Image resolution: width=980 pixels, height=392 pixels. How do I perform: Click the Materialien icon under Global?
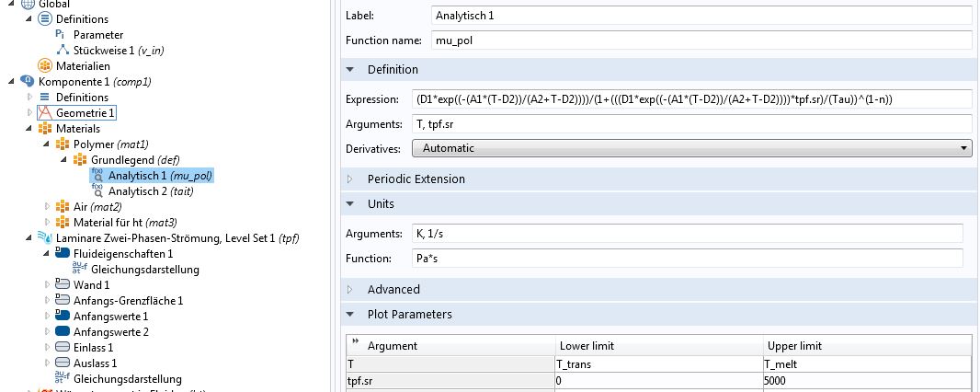tap(45, 66)
